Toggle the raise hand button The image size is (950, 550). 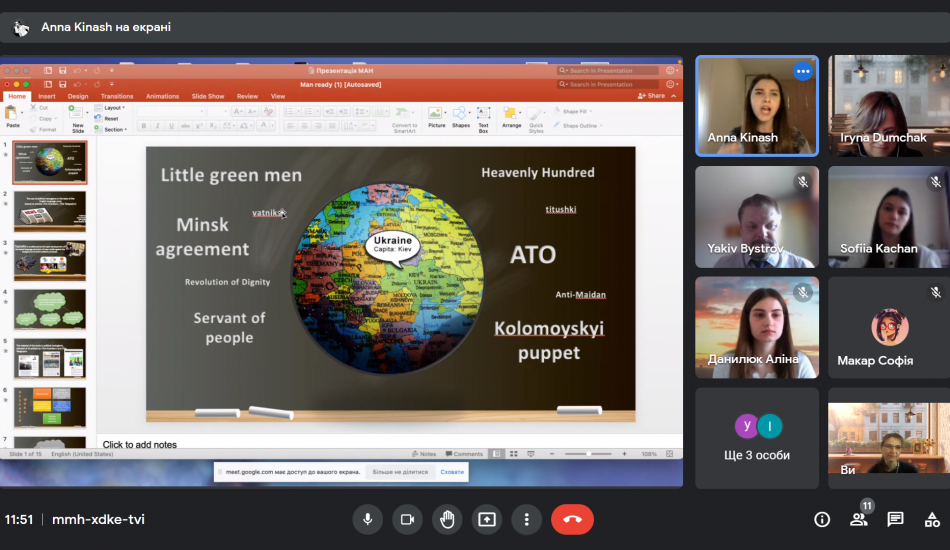click(x=447, y=519)
